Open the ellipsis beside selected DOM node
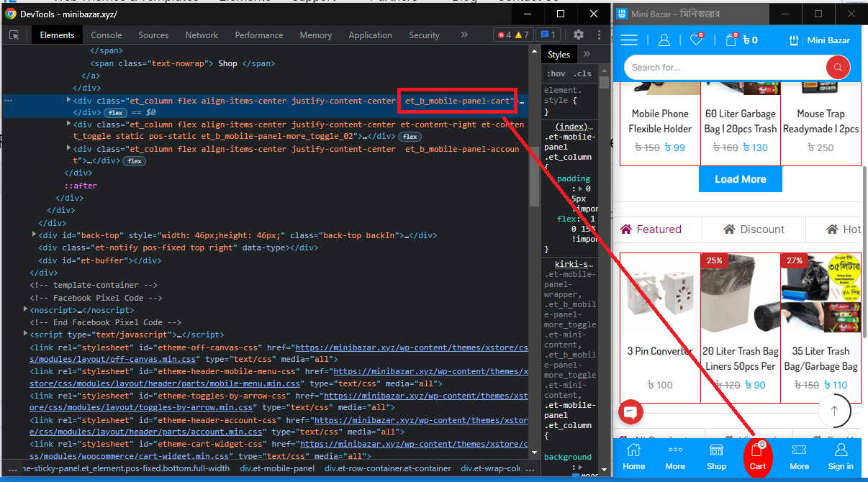This screenshot has height=482, width=868. [8, 101]
